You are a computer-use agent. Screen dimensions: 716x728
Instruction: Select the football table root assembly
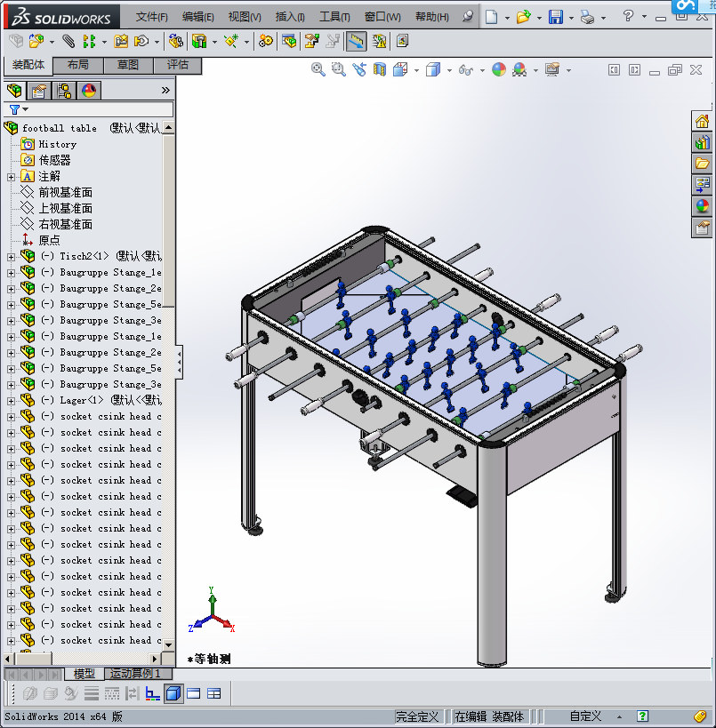click(60, 128)
